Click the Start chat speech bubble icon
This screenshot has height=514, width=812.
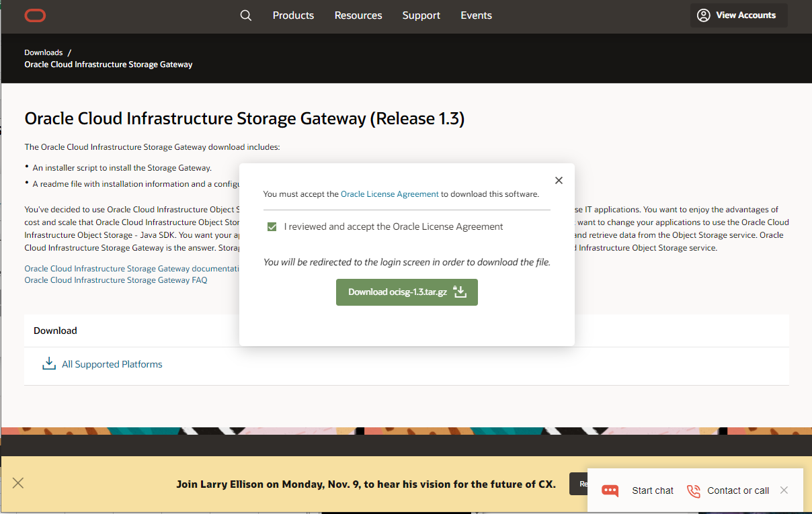click(610, 490)
